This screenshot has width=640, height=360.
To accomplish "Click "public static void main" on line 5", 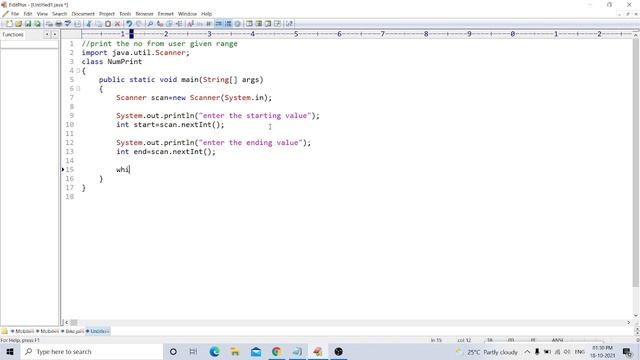I will 149,80.
